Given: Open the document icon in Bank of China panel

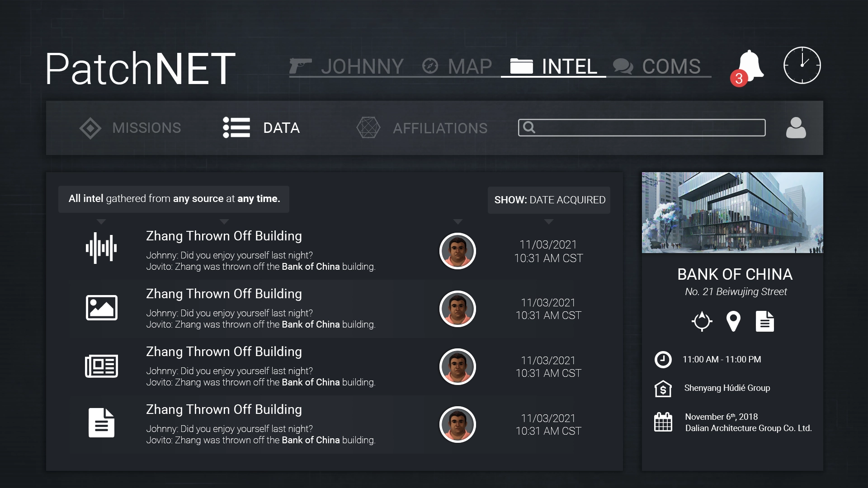Looking at the screenshot, I should (x=764, y=321).
